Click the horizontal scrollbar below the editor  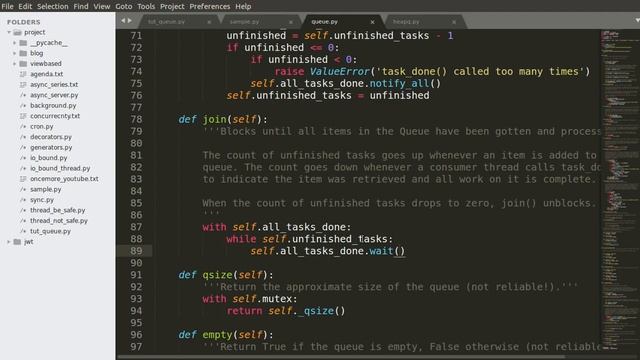(341, 357)
